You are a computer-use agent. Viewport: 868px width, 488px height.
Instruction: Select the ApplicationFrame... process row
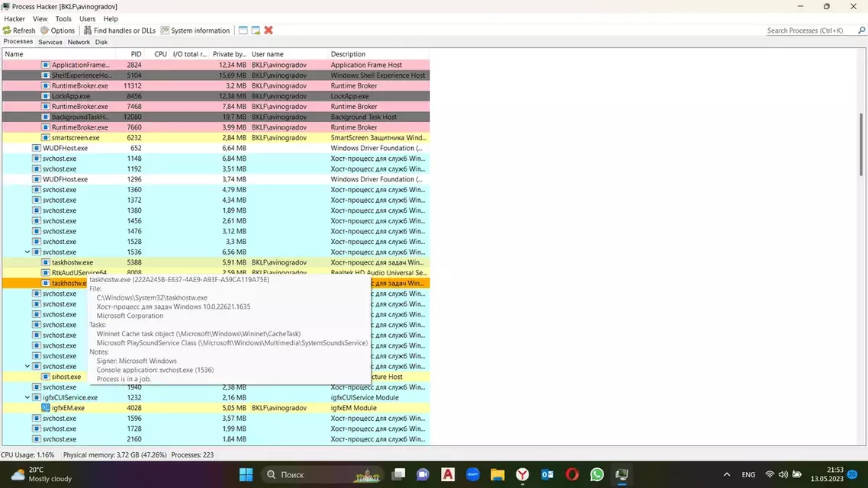216,65
